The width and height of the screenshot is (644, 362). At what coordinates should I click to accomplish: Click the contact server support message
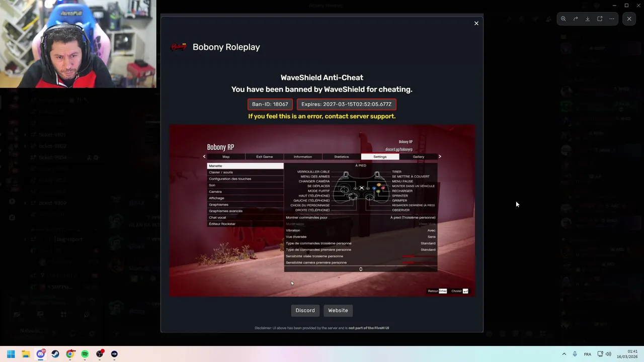click(x=322, y=116)
